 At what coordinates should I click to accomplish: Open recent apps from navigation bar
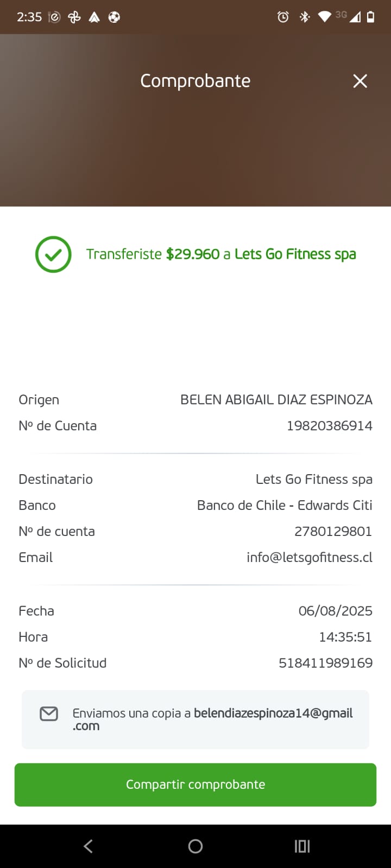[x=302, y=846]
